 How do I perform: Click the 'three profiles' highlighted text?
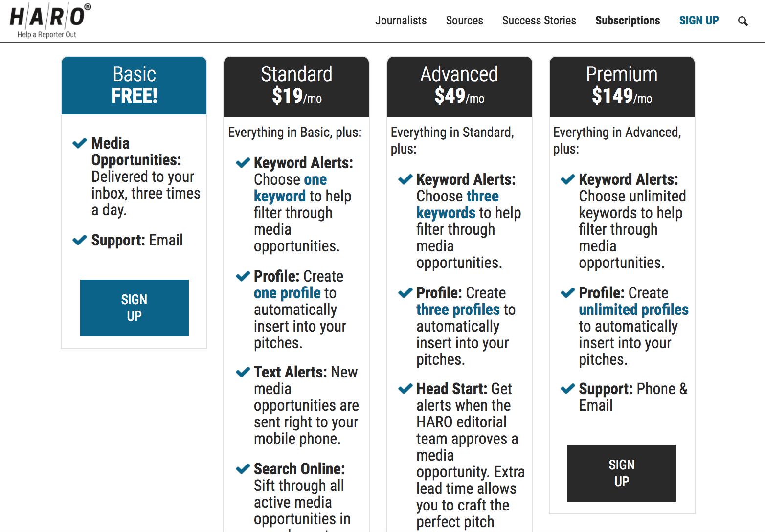[458, 310]
